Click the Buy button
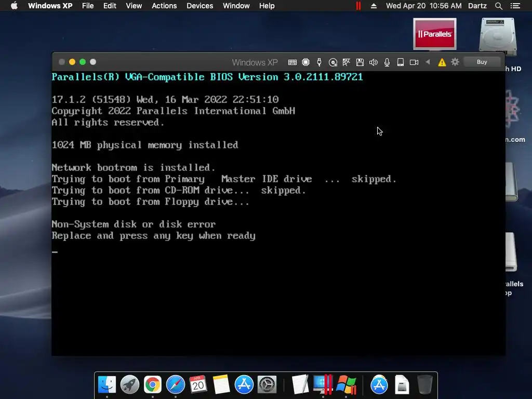532x399 pixels. coord(482,62)
